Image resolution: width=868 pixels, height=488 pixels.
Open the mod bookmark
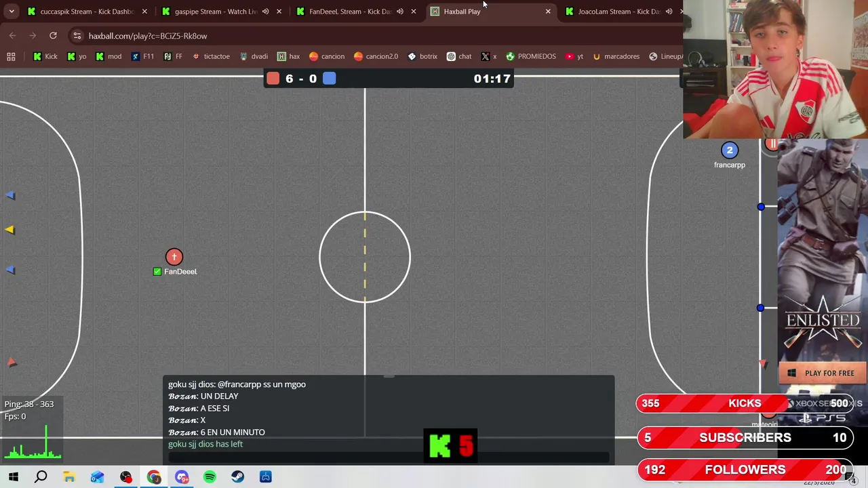point(108,56)
